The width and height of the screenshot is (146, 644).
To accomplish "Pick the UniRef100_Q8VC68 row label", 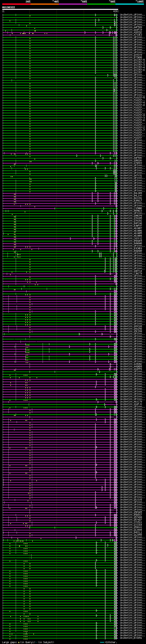I will click(131, 326).
